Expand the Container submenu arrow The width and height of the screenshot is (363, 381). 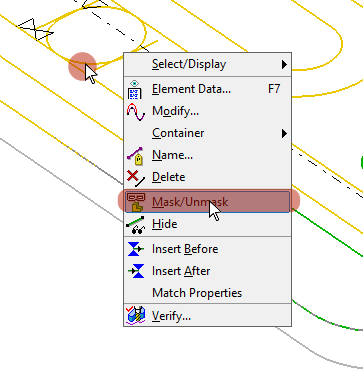tap(284, 133)
